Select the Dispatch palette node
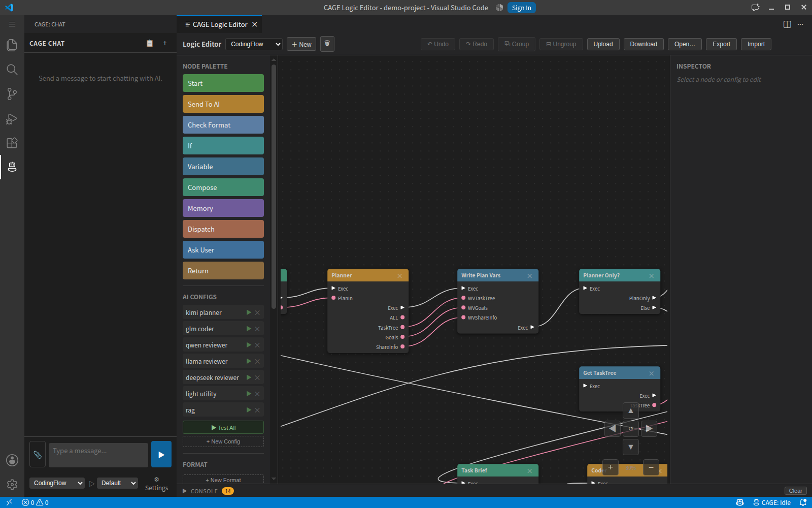The width and height of the screenshot is (812, 508). point(223,229)
